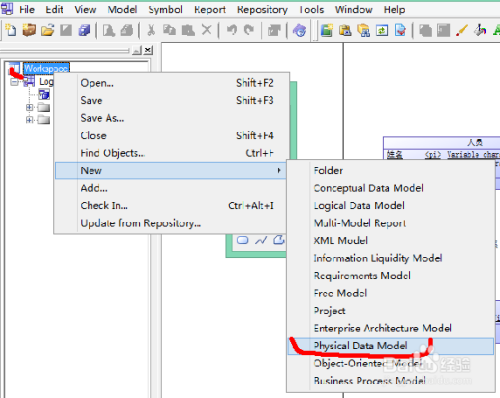Expand the lower folder node in browser tree

[x=30, y=119]
